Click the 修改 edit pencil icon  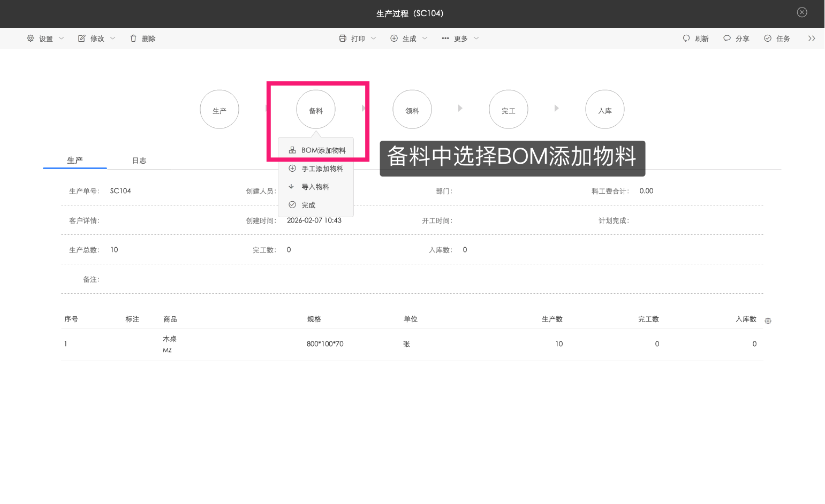81,38
